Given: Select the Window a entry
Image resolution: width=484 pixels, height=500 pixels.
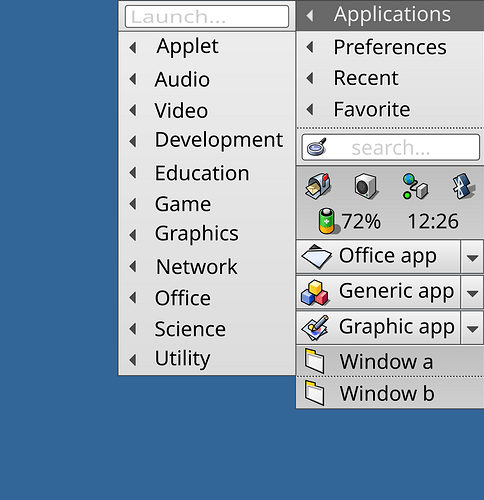Looking at the screenshot, I should 390,362.
